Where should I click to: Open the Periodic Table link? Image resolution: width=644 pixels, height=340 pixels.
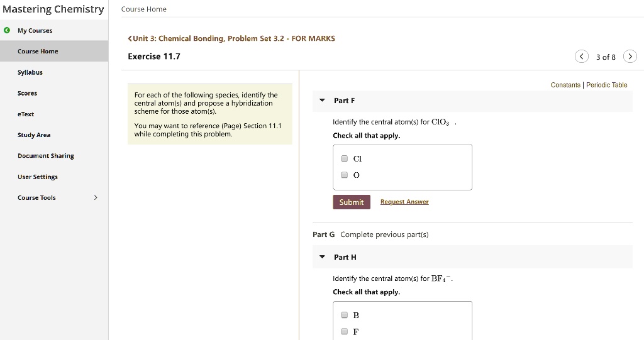pos(606,85)
